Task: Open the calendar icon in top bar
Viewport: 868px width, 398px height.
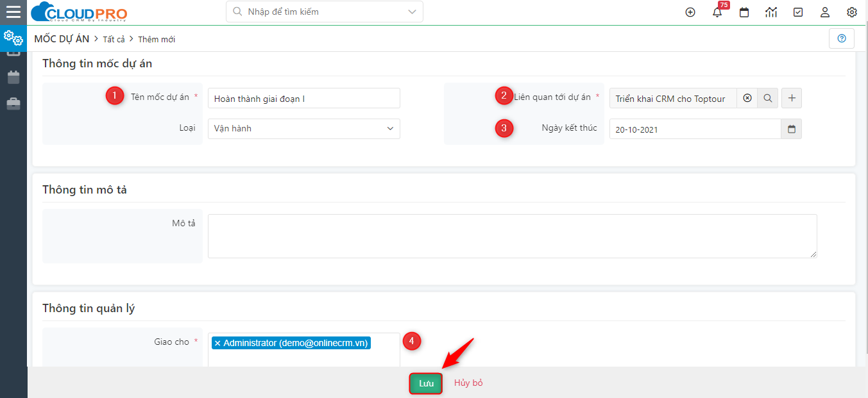Action: click(744, 12)
